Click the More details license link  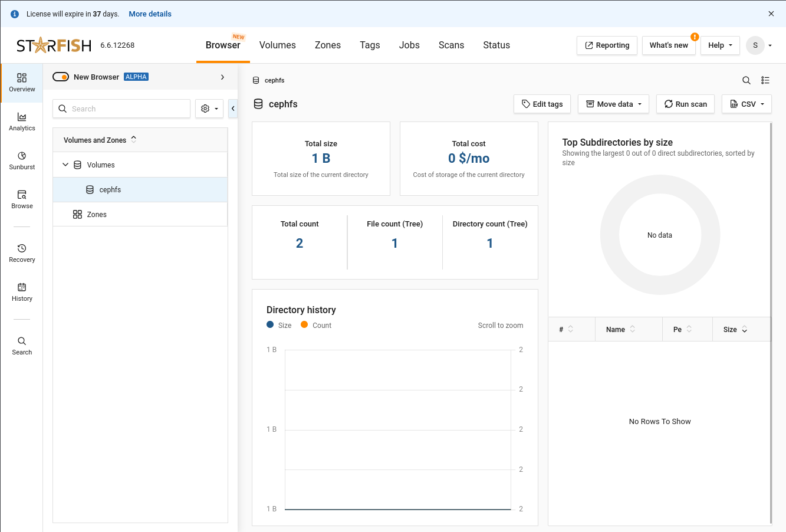click(150, 14)
